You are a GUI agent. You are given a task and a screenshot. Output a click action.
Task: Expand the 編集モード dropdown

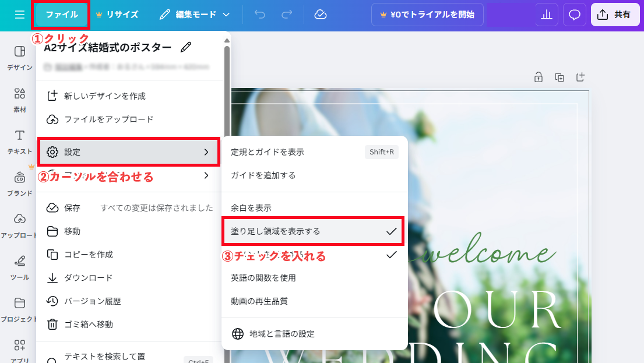[194, 15]
